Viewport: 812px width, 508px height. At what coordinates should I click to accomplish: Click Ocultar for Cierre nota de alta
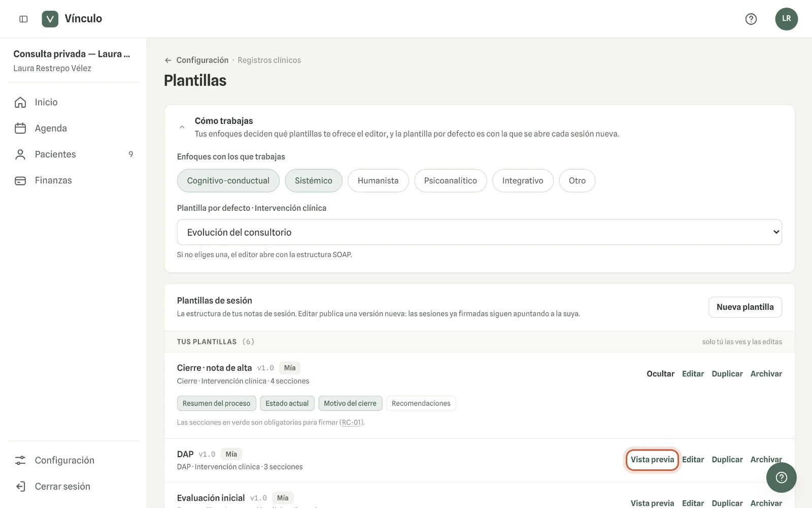[660, 373]
